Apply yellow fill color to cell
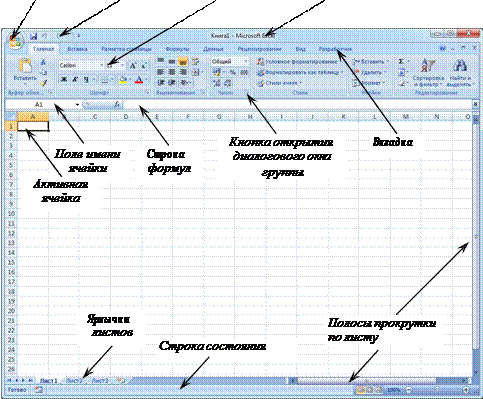483x399 pixels. pos(123,79)
